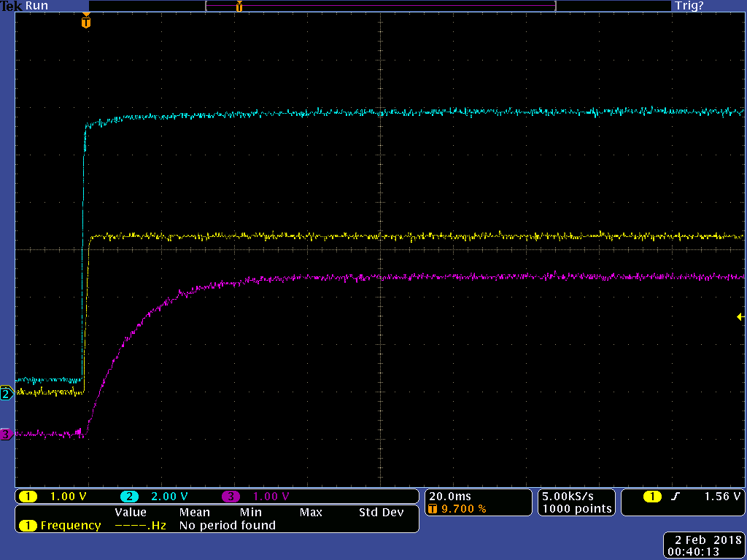Click the 1.00 V channel 3 scale
Image resolution: width=747 pixels, height=560 pixels.
pyautogui.click(x=271, y=497)
